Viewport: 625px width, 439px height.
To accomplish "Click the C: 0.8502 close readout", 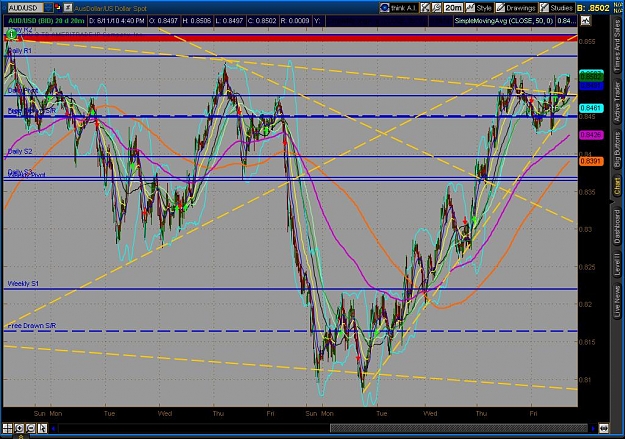I will (262, 21).
